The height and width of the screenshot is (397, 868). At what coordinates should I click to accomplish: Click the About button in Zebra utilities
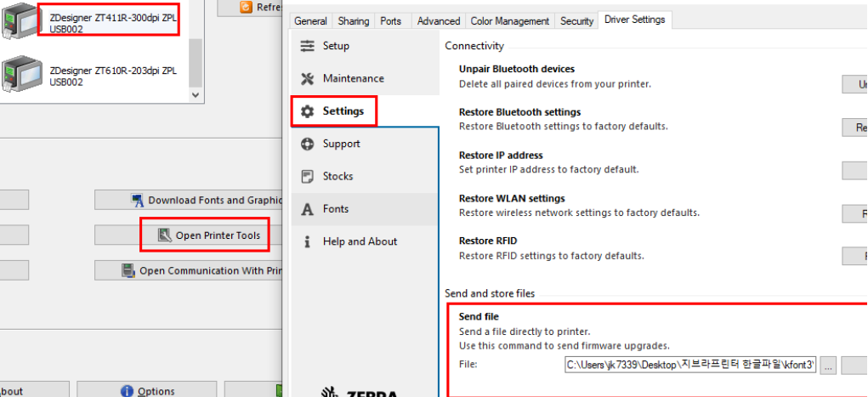[x=34, y=390]
